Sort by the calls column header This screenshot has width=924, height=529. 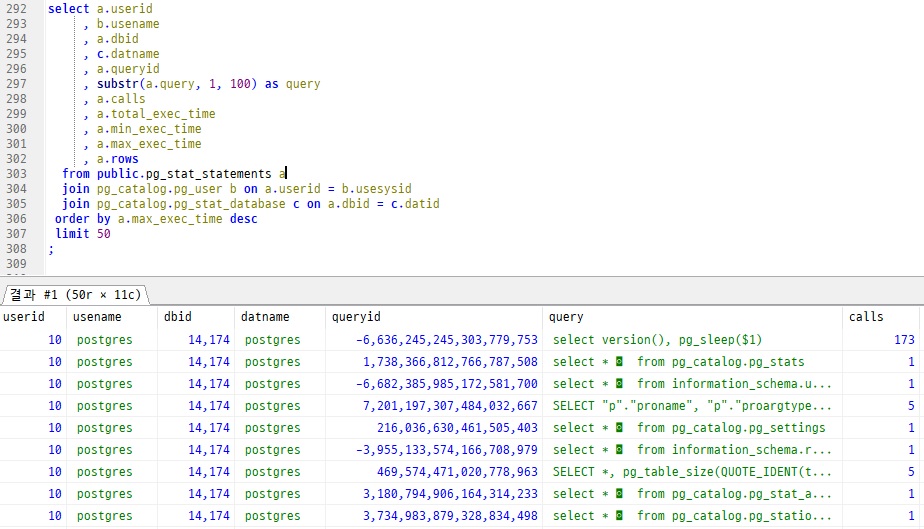point(880,317)
